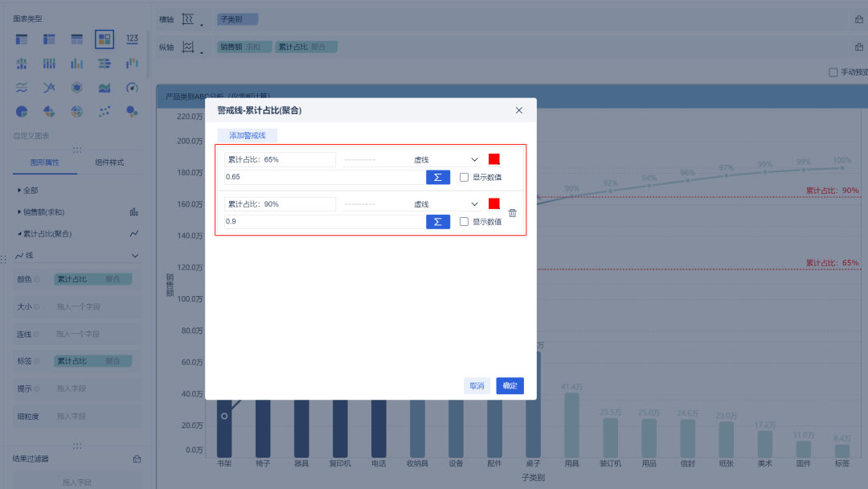Select the rose chart type
This screenshot has height=489, width=868.
(49, 112)
